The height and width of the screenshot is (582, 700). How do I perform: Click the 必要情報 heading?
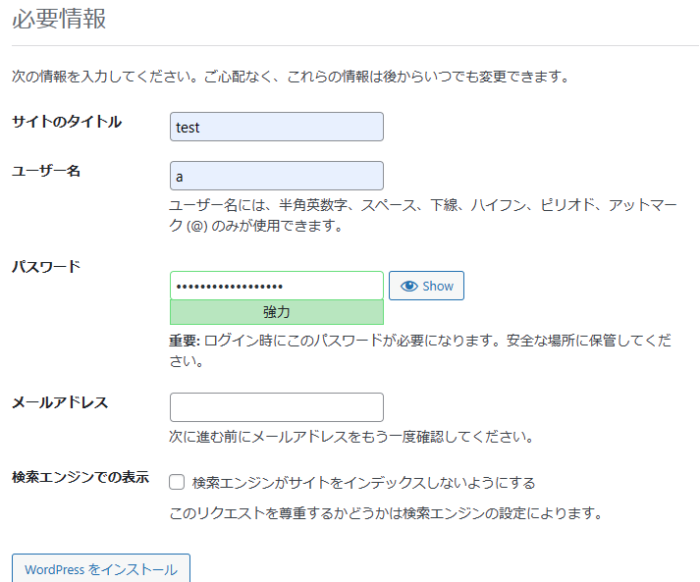click(59, 19)
